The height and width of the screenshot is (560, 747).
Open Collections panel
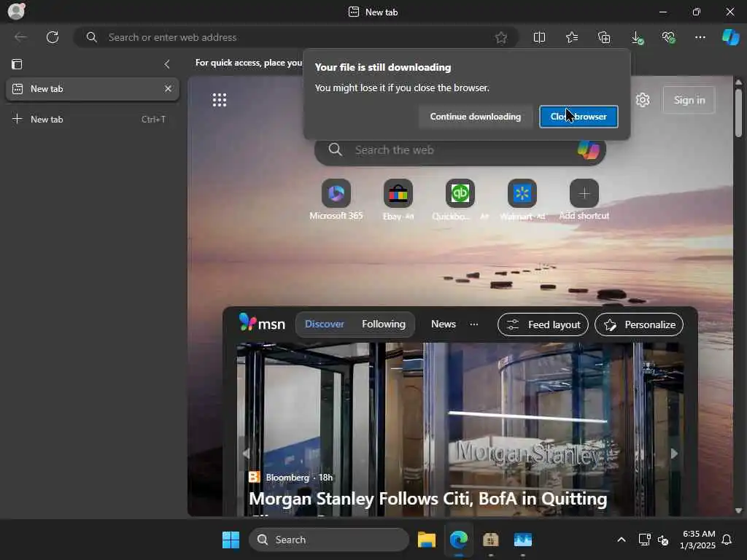[604, 37]
